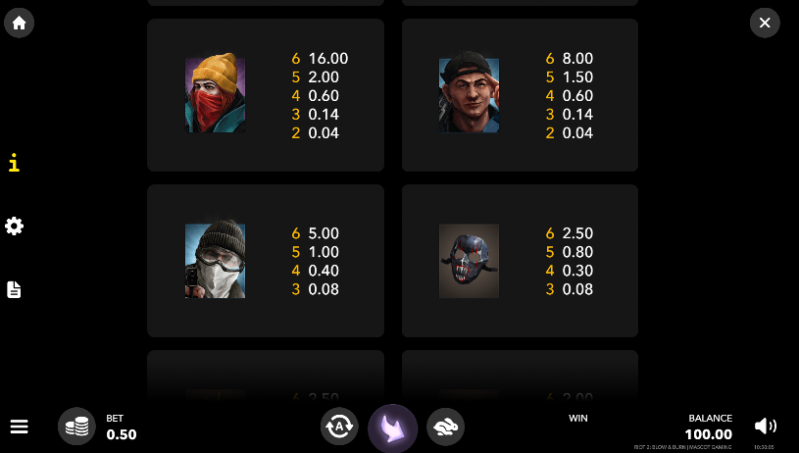Screen dimensions: 799x453
Task: Open the yellow info tab
Action: coord(14,163)
